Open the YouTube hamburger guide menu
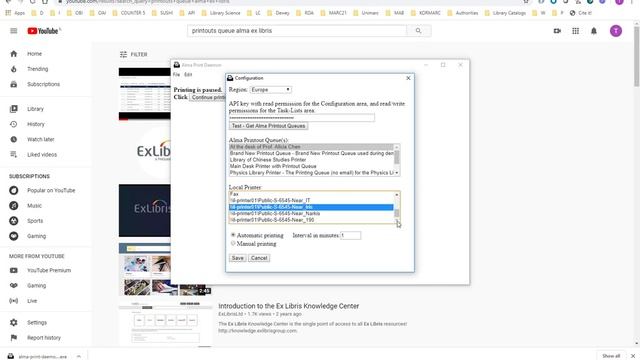 point(13,31)
